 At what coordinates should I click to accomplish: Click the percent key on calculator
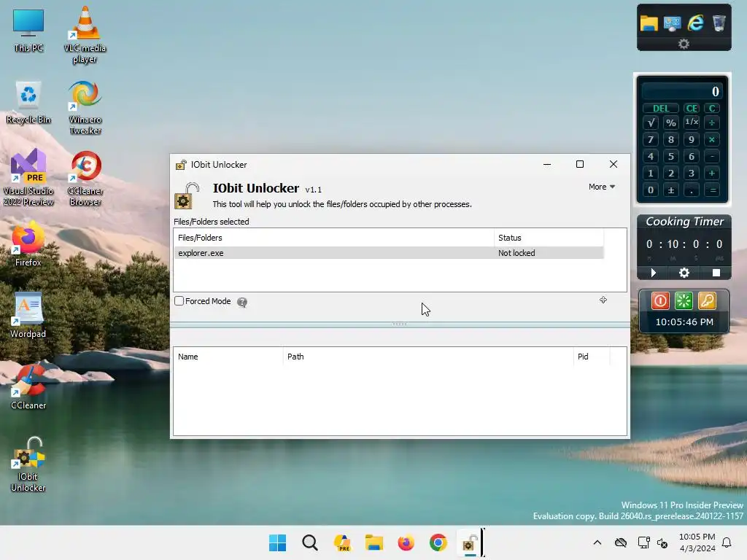coord(671,122)
